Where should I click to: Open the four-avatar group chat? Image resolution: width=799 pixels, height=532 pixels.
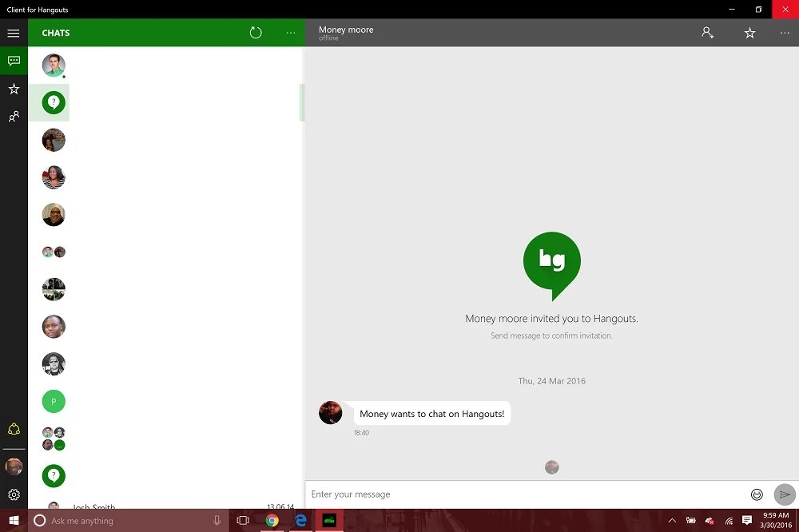pos(54,439)
